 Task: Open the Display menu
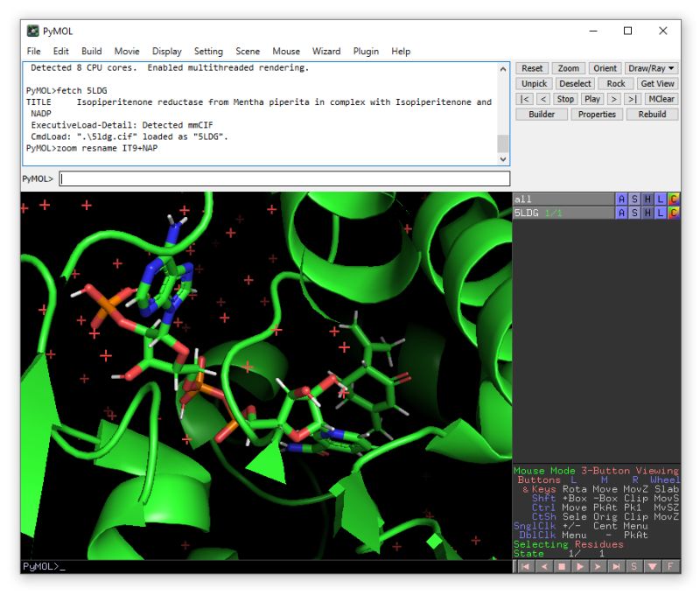(166, 52)
